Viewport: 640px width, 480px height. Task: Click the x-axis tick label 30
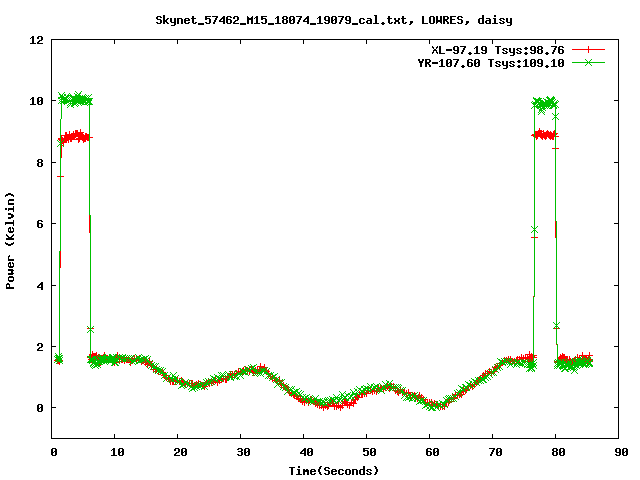(243, 452)
